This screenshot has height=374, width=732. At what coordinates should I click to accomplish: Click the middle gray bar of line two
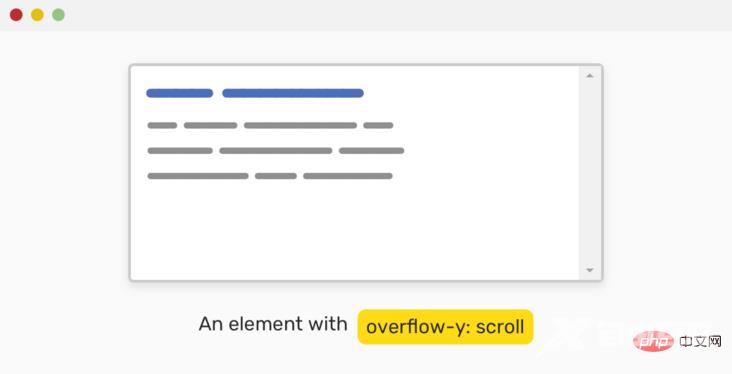276,150
